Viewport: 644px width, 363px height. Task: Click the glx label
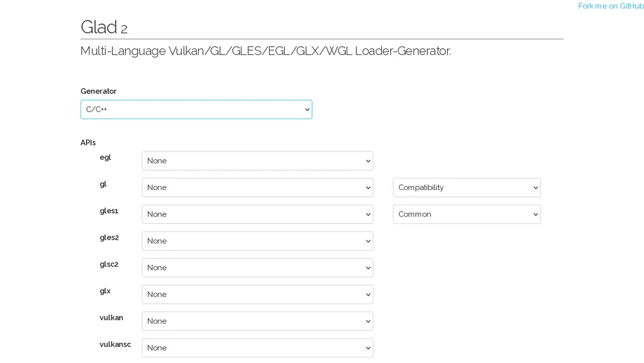(105, 291)
